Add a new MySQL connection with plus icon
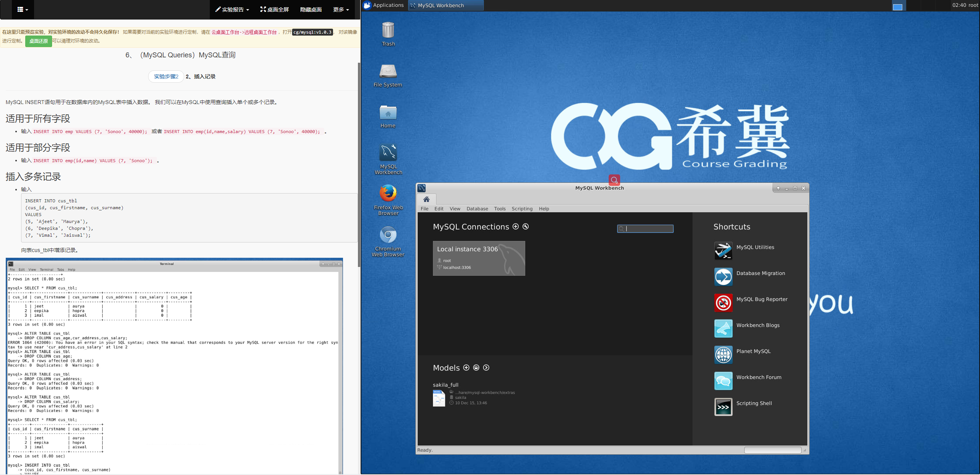 (516, 226)
